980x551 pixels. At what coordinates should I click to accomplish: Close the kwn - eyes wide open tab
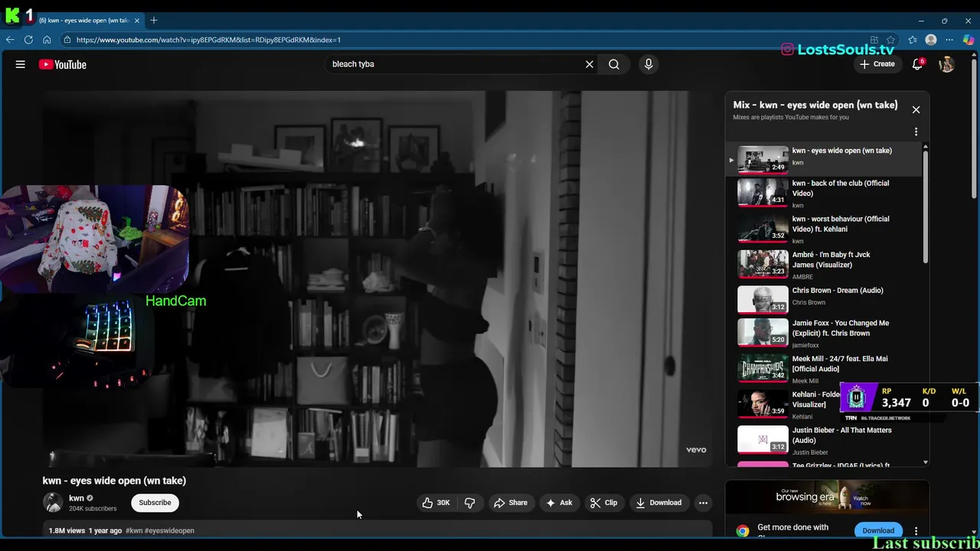[x=137, y=20]
